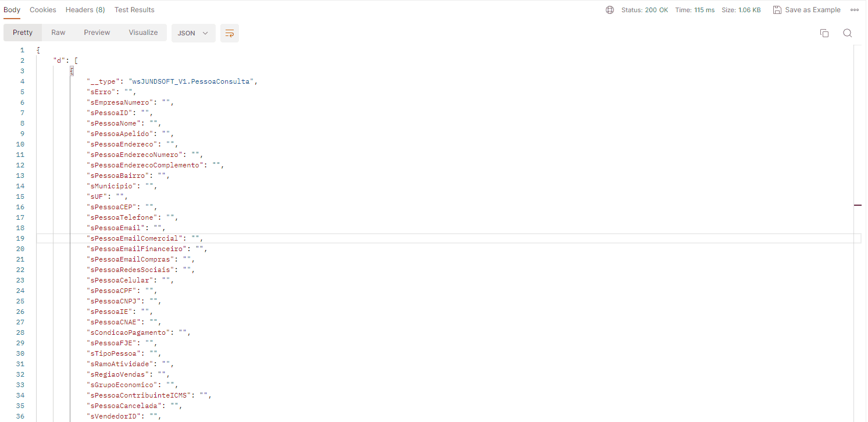Click the "sPessoaID" key
Image resolution: width=868 pixels, height=422 pixels.
pyautogui.click(x=109, y=113)
